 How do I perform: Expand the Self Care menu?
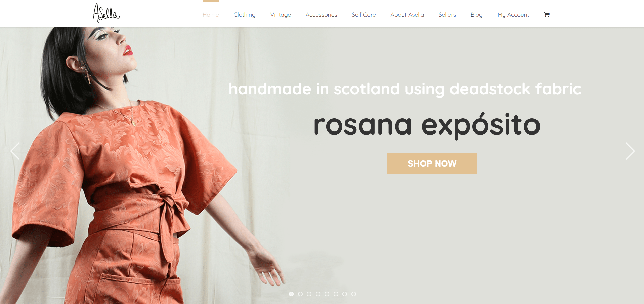(363, 15)
